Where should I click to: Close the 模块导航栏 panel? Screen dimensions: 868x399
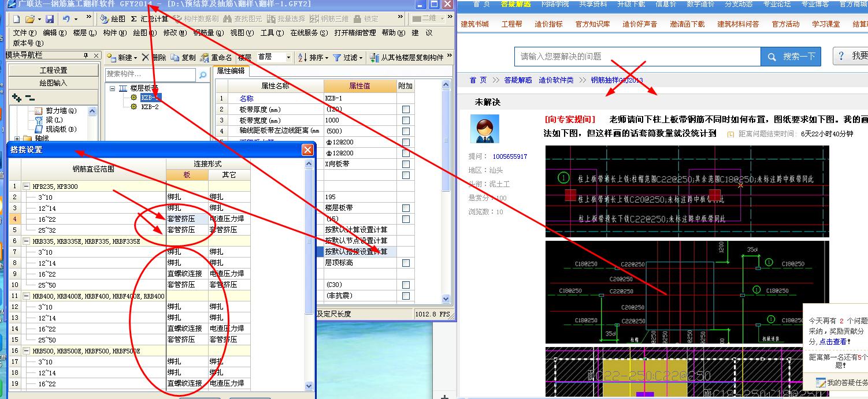coord(95,55)
